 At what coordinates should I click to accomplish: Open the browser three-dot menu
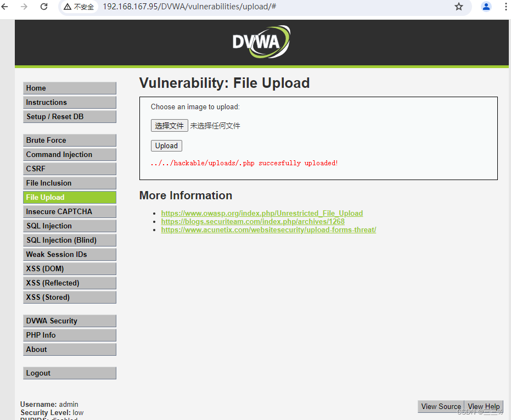pyautogui.click(x=506, y=7)
